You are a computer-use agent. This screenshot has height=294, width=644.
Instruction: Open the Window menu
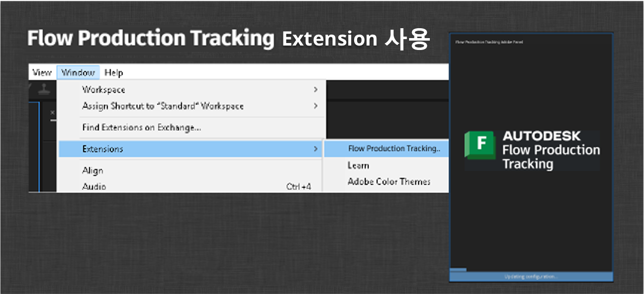tap(78, 73)
